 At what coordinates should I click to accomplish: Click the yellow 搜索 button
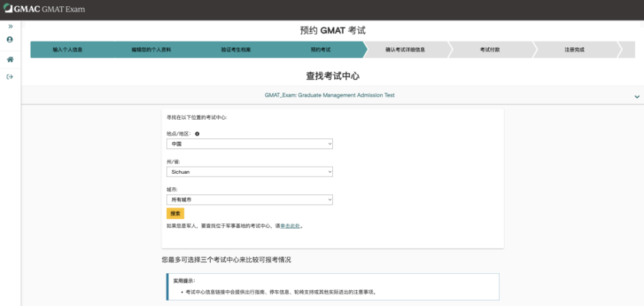176,214
